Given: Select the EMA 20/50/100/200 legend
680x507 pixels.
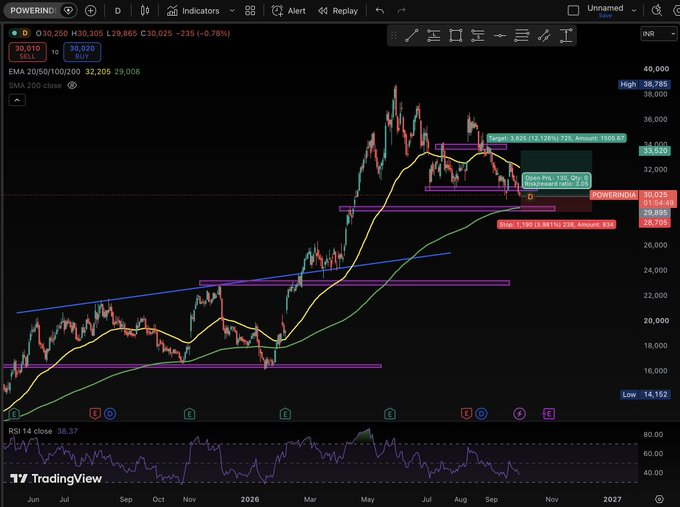Looking at the screenshot, I should 44,72.
